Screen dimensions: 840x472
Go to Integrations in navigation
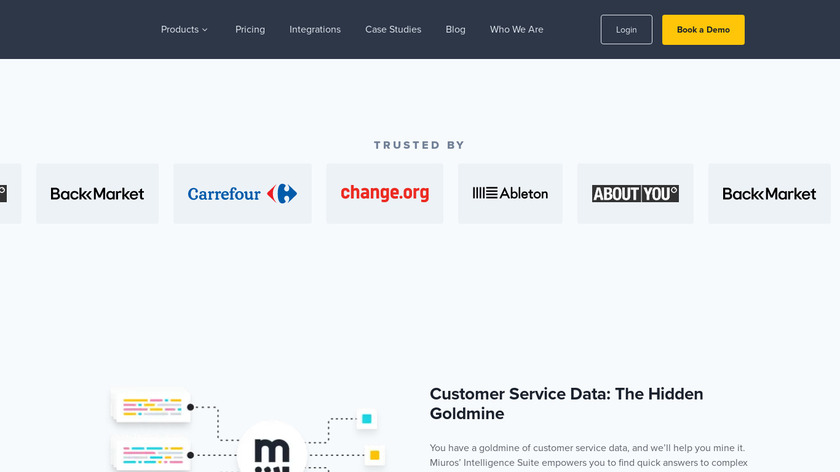(315, 30)
